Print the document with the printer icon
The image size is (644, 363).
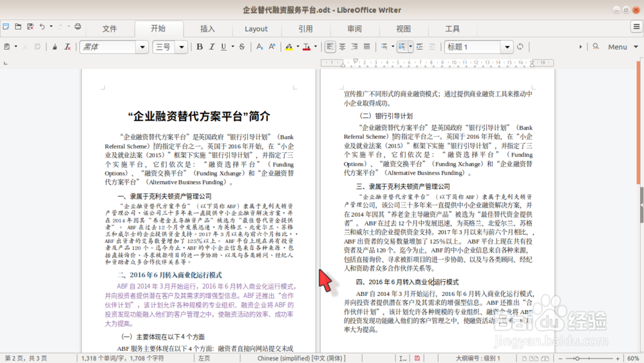point(78,26)
